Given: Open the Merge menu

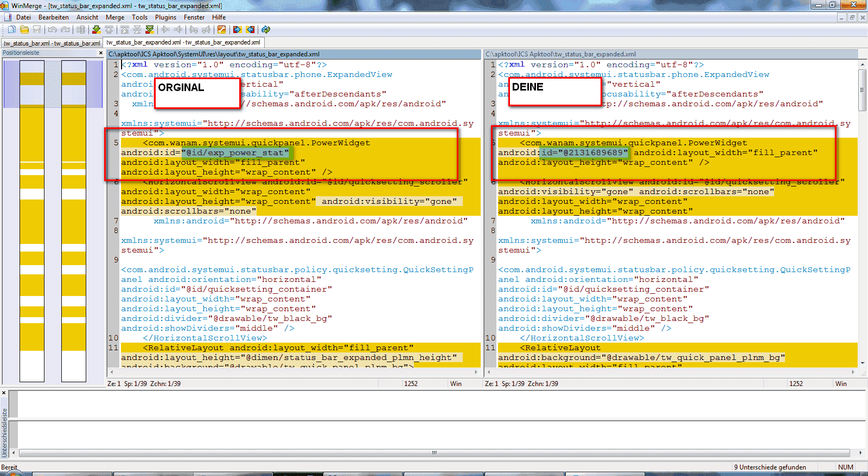Looking at the screenshot, I should [x=115, y=17].
